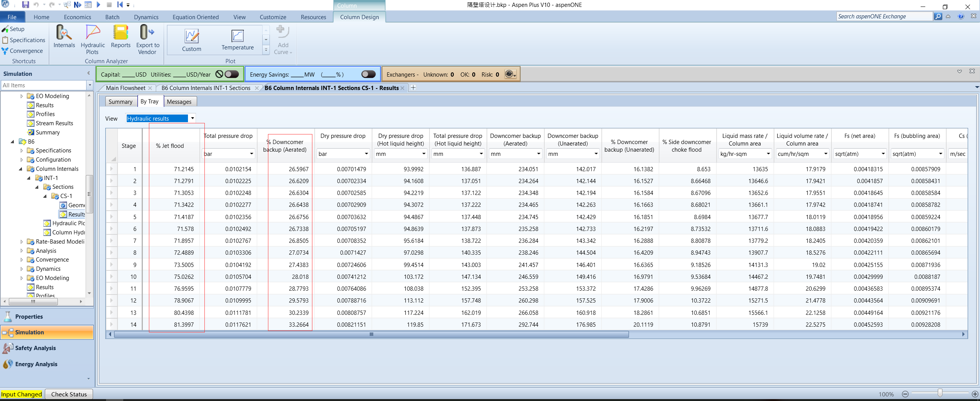Open the Properties environment

(x=47, y=317)
